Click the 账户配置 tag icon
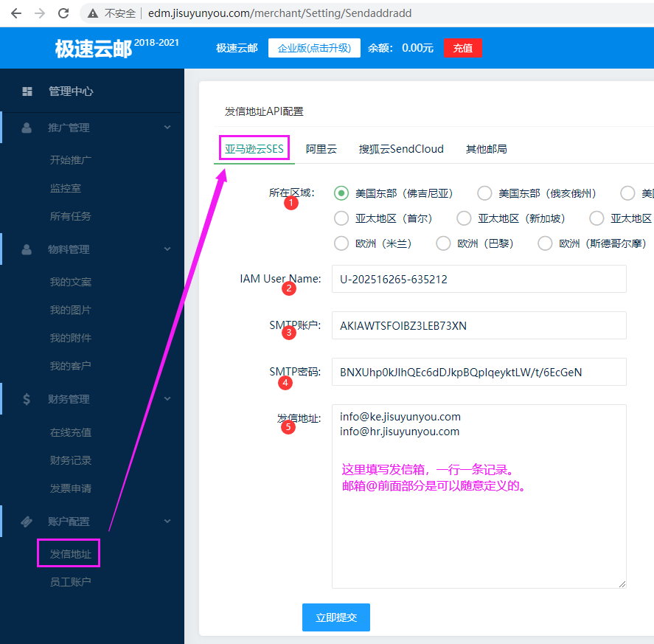The width and height of the screenshot is (654, 644). (27, 522)
